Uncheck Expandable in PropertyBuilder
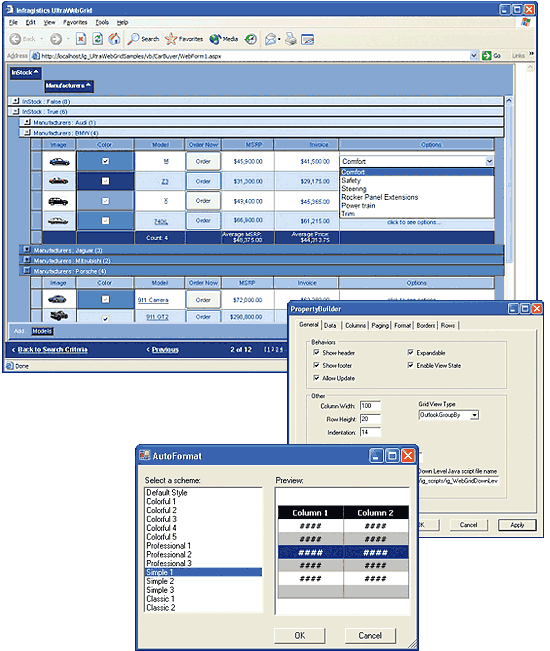 (411, 352)
